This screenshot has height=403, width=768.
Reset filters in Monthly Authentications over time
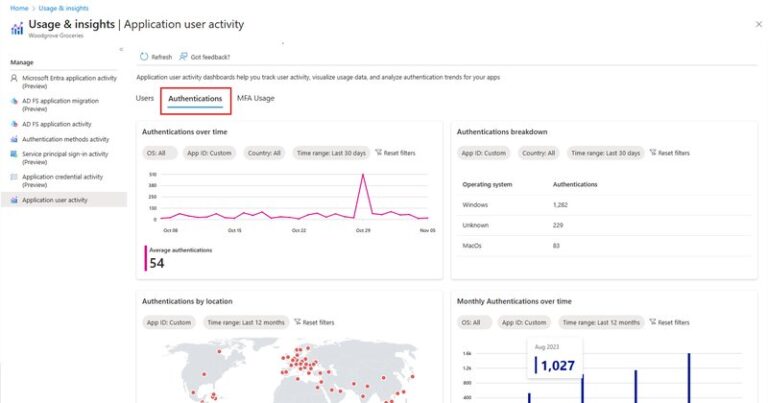670,323
